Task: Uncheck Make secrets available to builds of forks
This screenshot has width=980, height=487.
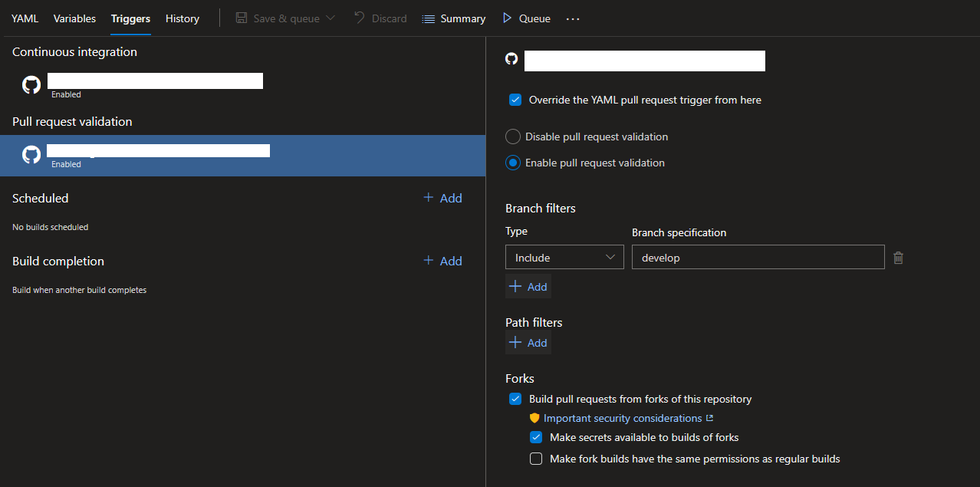Action: [536, 437]
